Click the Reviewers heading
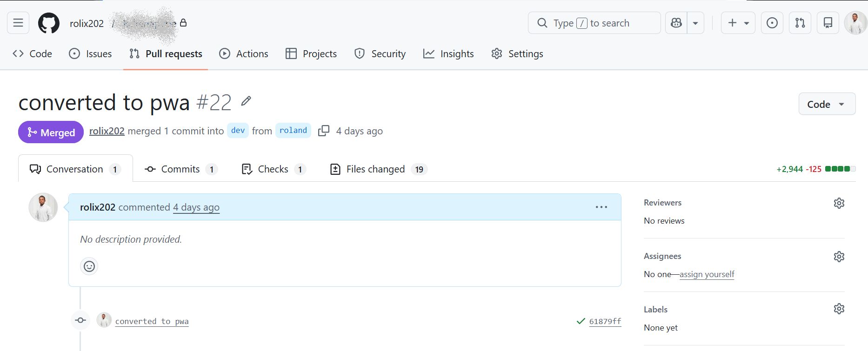This screenshot has height=351, width=868. (x=662, y=203)
